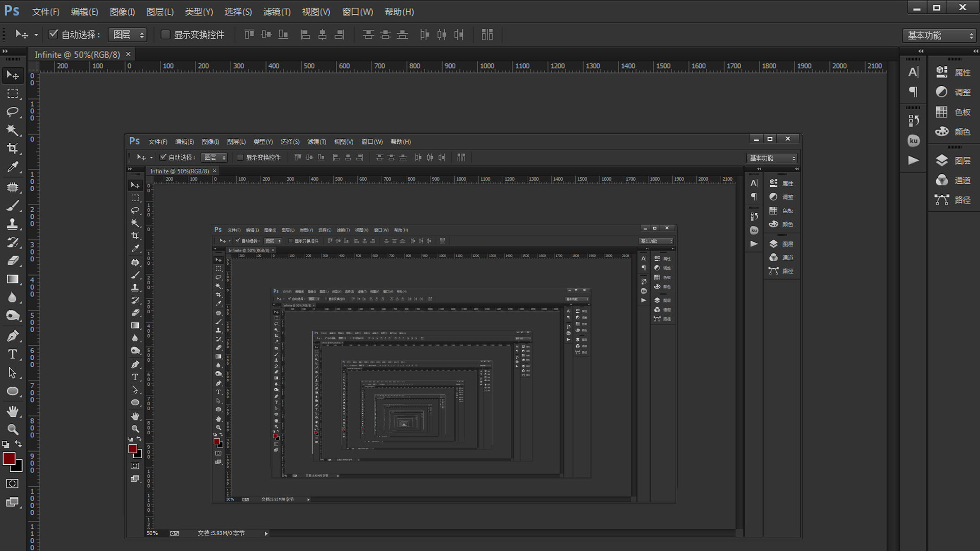Select the Pen tool

pyautogui.click(x=13, y=336)
